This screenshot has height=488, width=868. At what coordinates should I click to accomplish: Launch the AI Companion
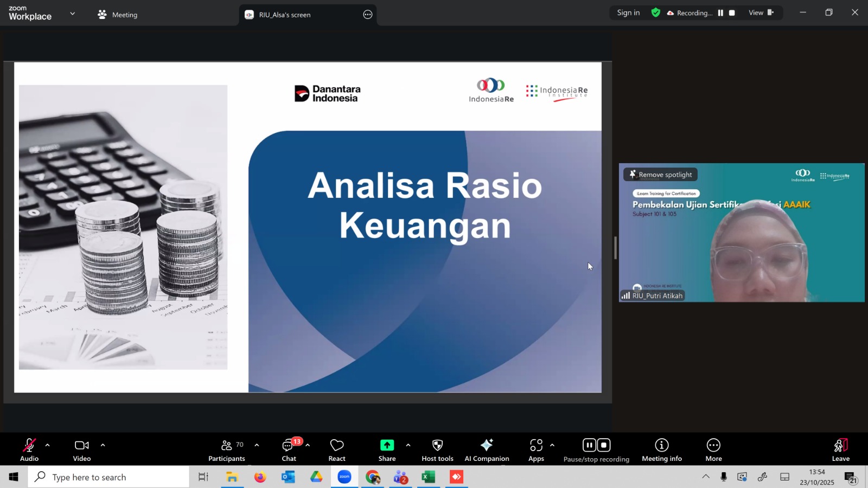[487, 450]
